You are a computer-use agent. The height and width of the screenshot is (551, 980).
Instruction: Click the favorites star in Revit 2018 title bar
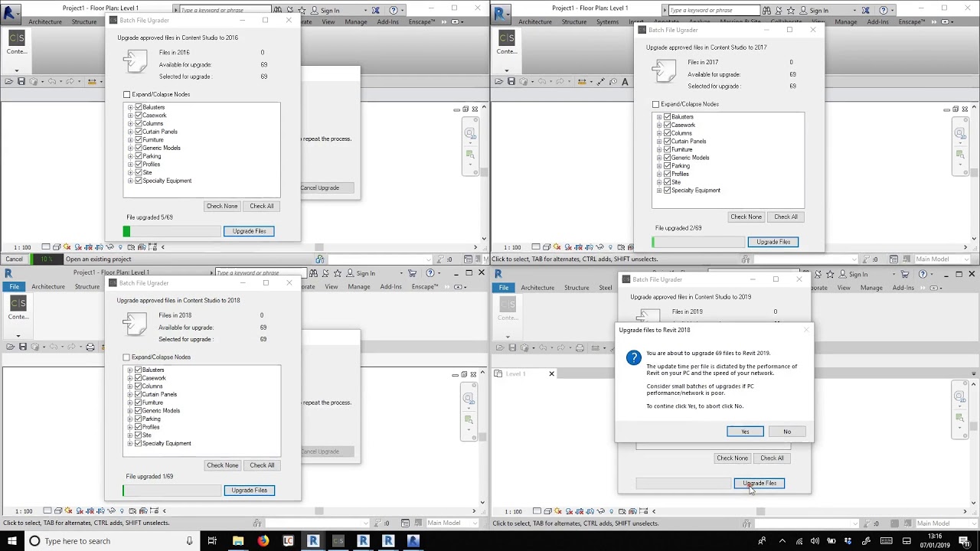[338, 273]
